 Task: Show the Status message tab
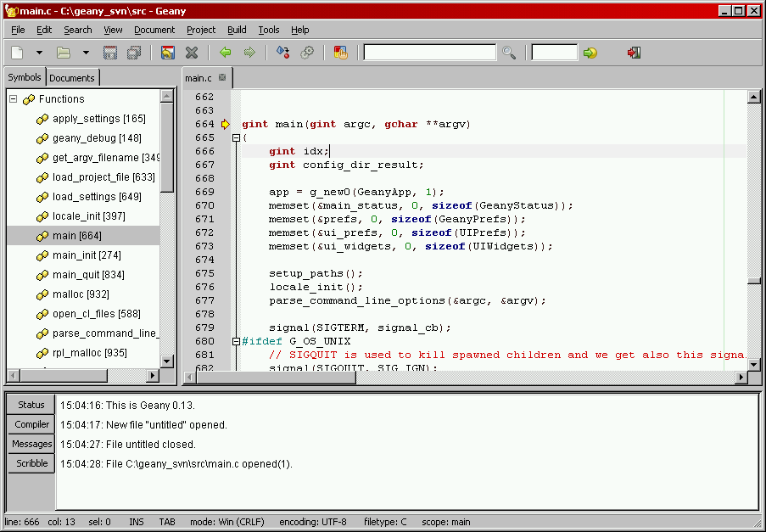(31, 405)
